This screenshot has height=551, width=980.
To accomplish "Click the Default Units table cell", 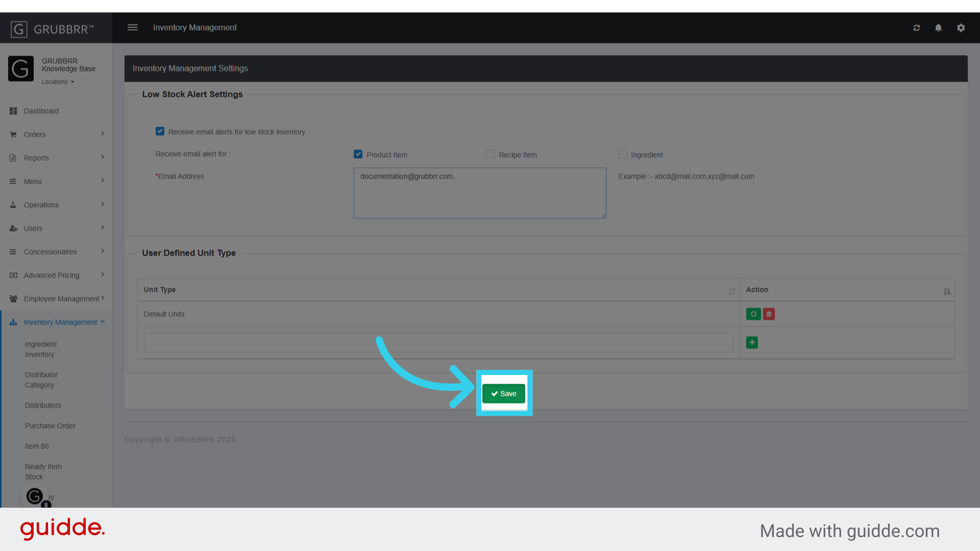I will 438,314.
